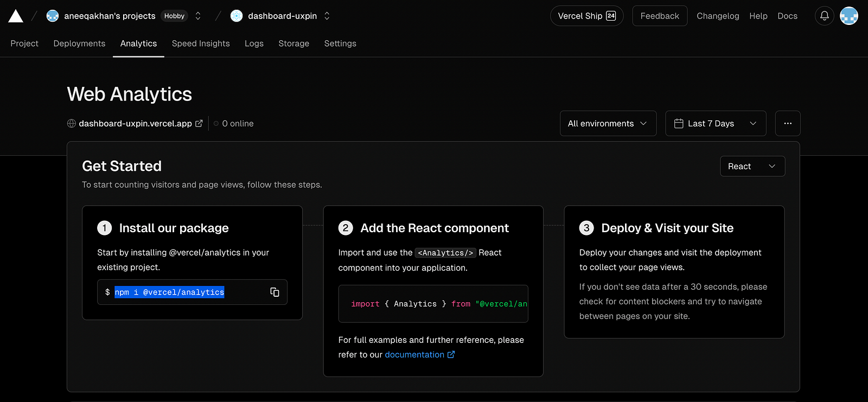The image size is (868, 402).
Task: Click the Web Analytics heading
Action: click(x=129, y=94)
